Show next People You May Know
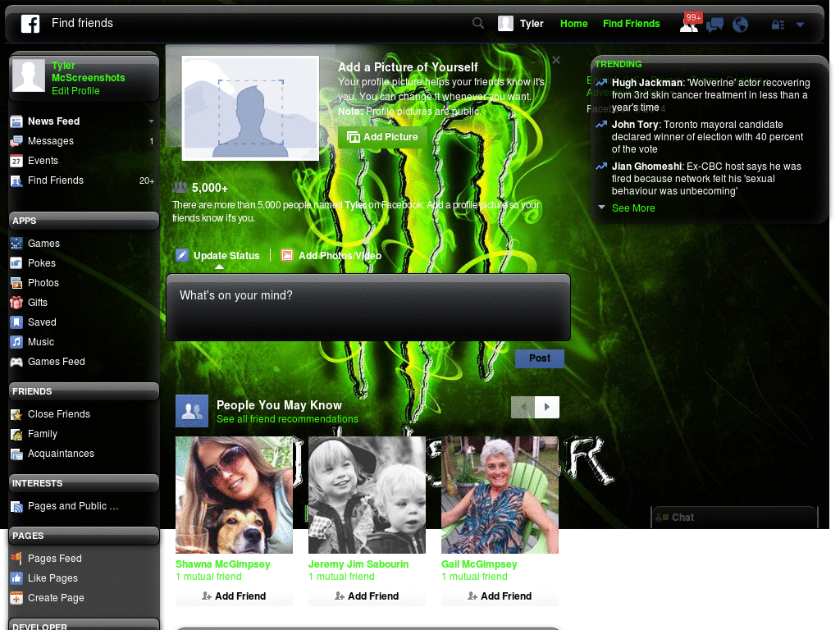840x630 pixels. click(x=547, y=407)
